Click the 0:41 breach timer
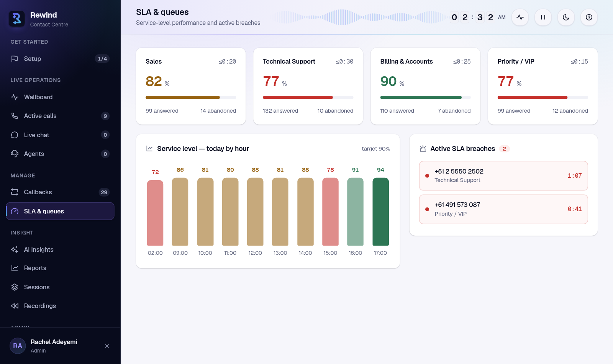This screenshot has width=613, height=364. pyautogui.click(x=575, y=209)
